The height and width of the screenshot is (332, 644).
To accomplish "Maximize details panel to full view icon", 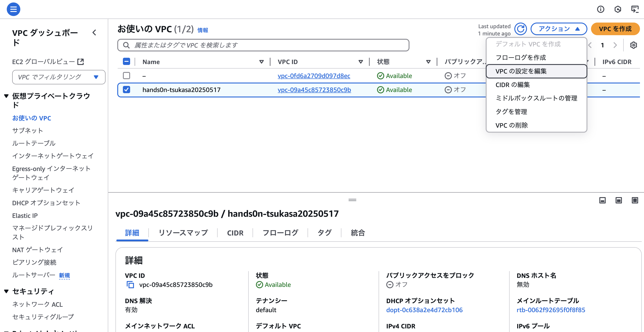I will tap(635, 200).
